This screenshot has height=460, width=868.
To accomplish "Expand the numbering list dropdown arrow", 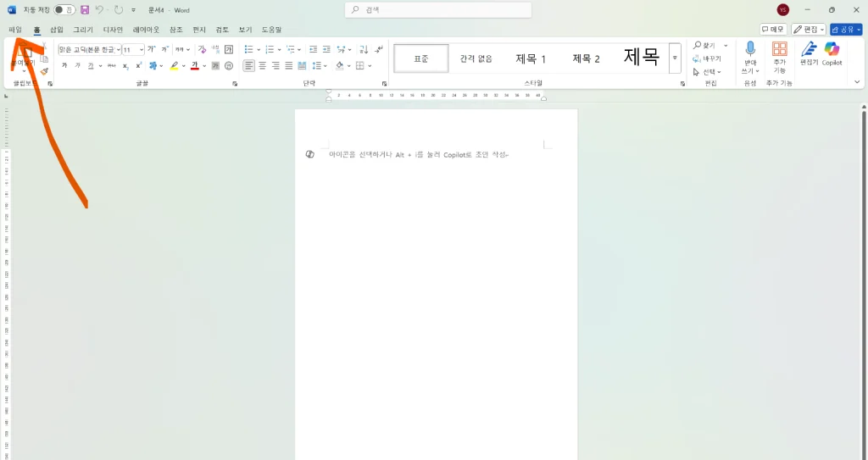I will (x=279, y=50).
